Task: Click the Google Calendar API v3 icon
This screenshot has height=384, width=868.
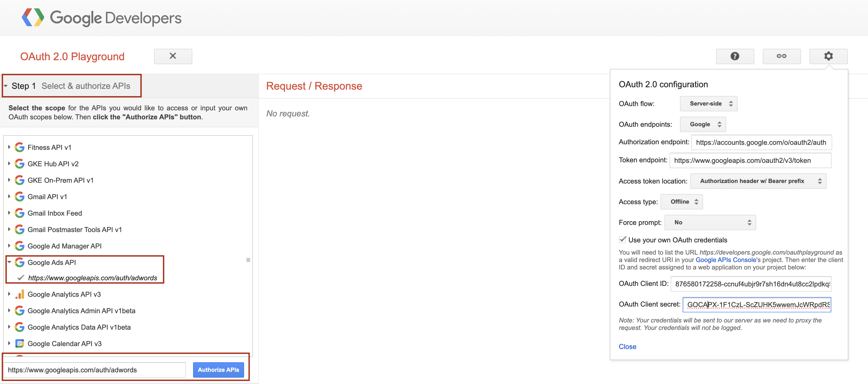Action: coord(20,343)
